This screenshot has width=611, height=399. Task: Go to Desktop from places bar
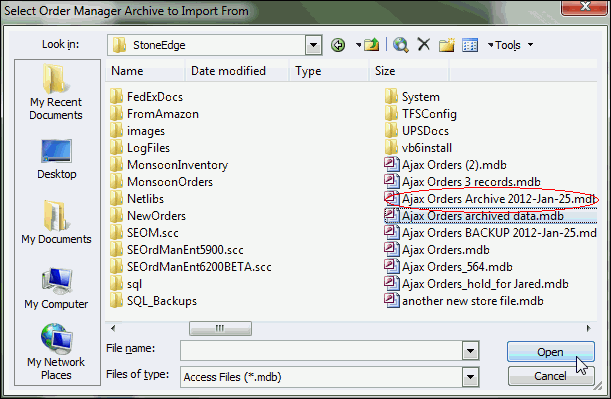pyautogui.click(x=57, y=159)
